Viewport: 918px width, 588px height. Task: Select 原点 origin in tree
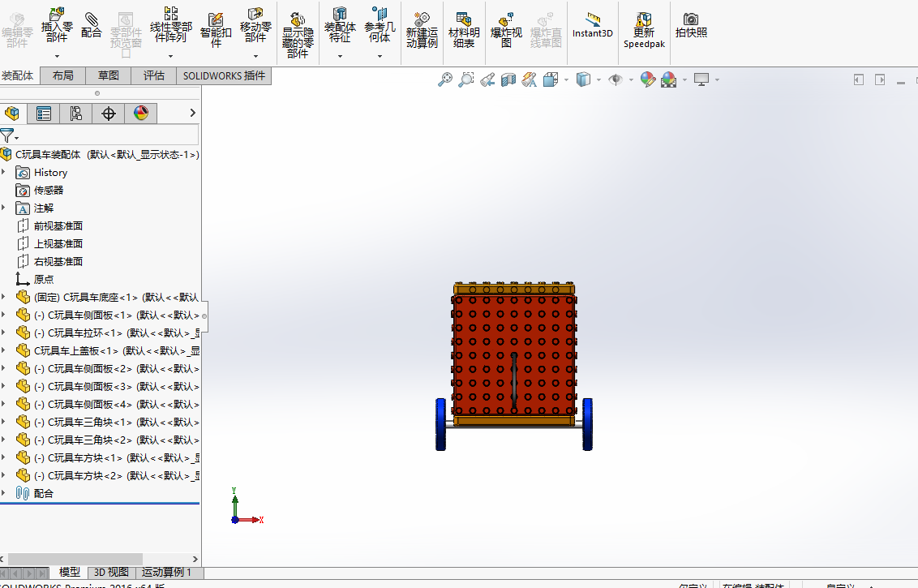coord(43,279)
